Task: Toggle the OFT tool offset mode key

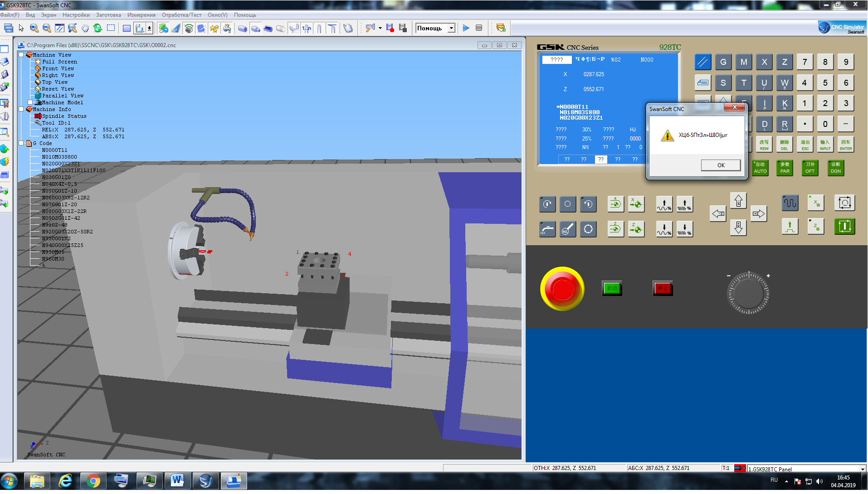Action: point(810,168)
